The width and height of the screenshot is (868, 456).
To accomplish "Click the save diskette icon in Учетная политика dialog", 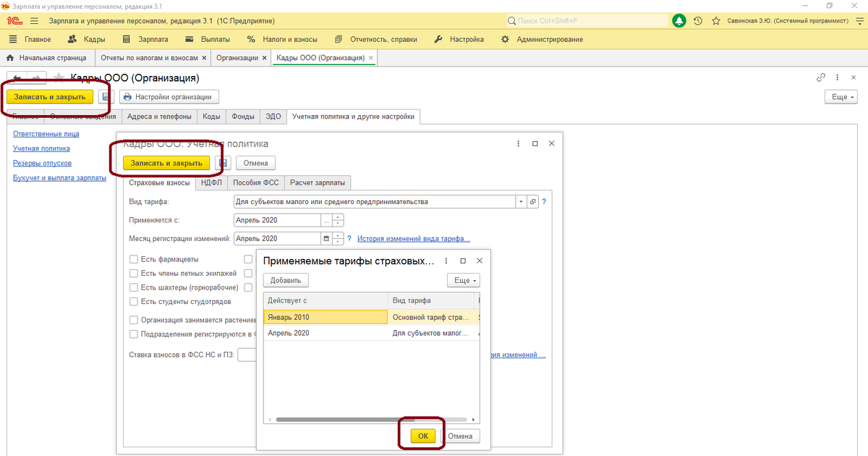I will coord(224,163).
